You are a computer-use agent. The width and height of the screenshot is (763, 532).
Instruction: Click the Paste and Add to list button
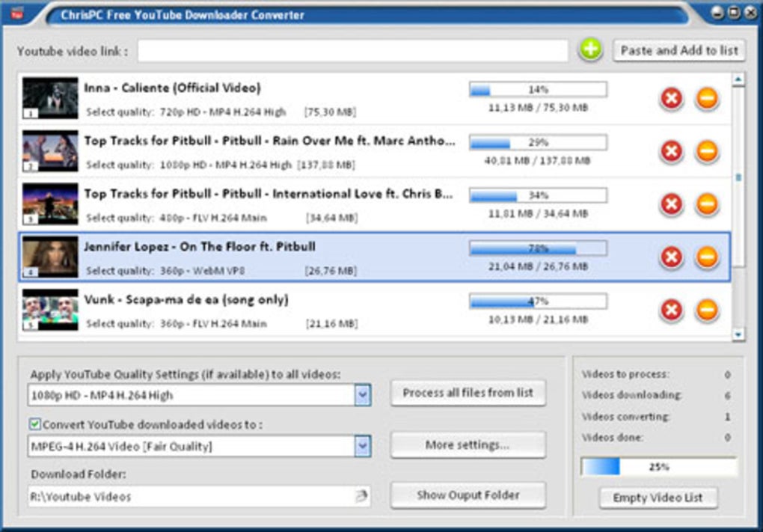678,51
